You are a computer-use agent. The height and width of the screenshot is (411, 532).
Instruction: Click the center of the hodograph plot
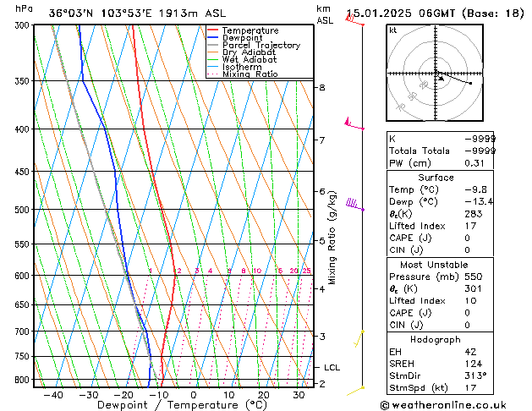[x=437, y=74]
